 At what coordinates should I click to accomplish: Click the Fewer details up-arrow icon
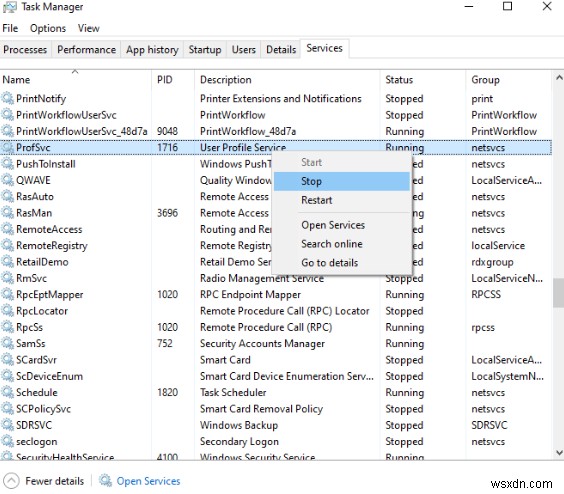click(x=11, y=481)
